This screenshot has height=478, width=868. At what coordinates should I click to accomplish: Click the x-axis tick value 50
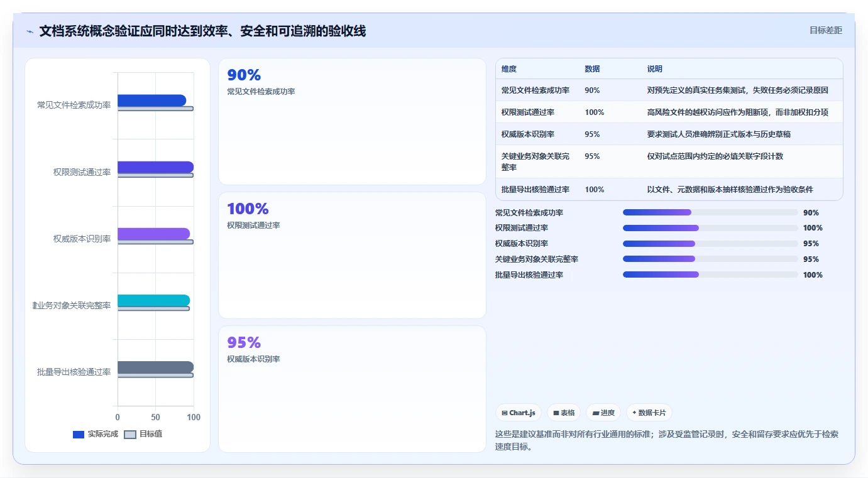click(155, 417)
